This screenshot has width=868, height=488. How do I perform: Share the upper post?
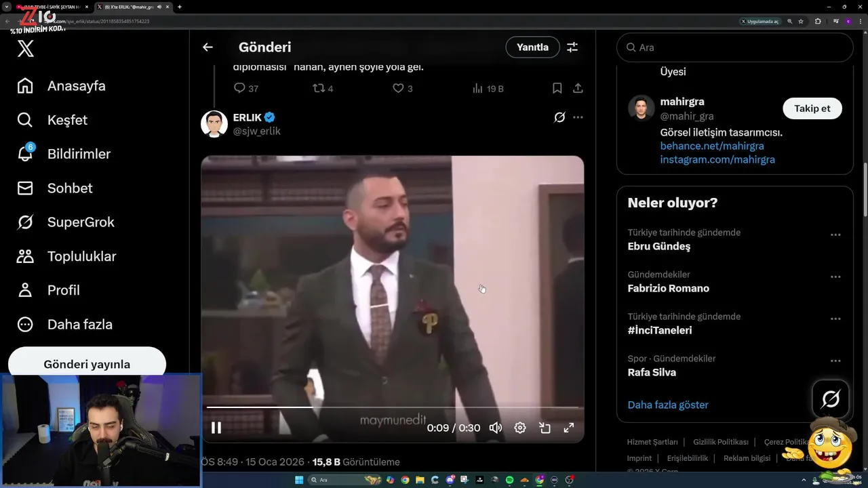coord(578,88)
